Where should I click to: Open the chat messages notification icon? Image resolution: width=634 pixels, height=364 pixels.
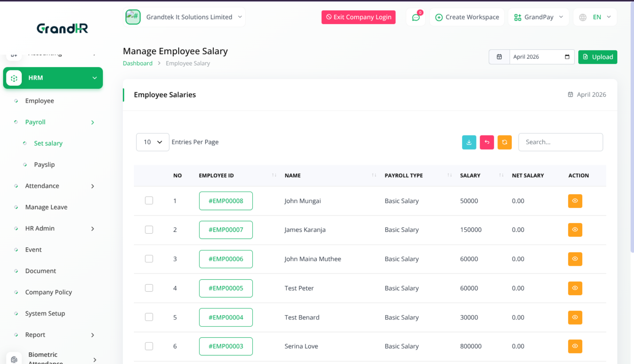pyautogui.click(x=416, y=17)
